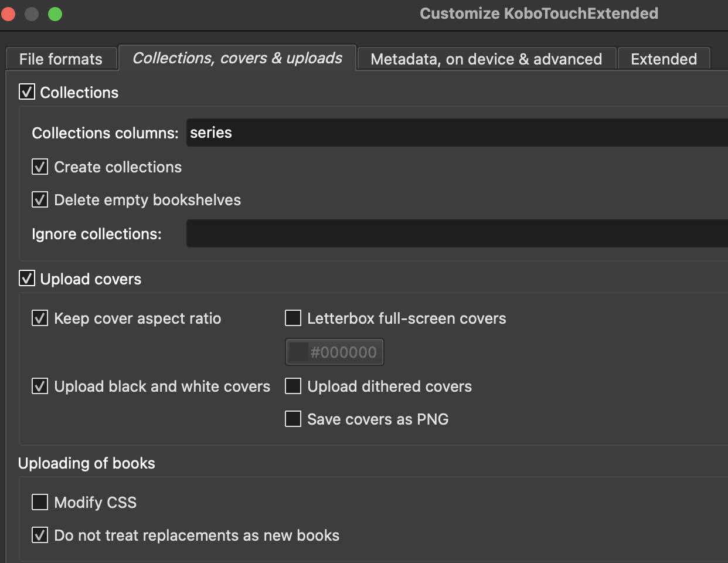
Task: Uncheck the Collections group checkbox
Action: [27, 92]
